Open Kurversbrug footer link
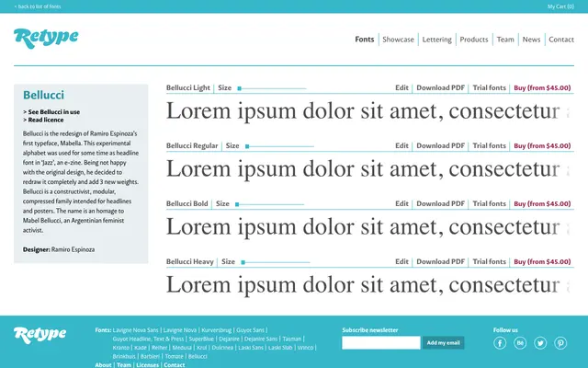 tap(217, 330)
